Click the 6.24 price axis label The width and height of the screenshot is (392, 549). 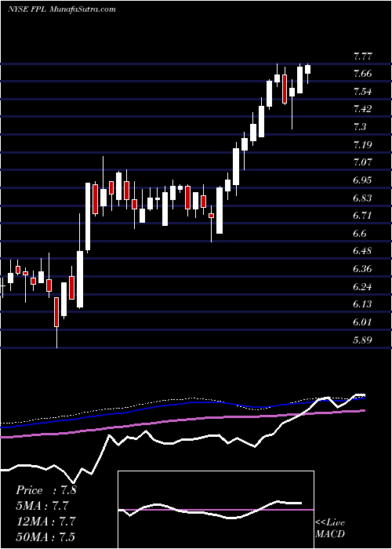coord(362,286)
